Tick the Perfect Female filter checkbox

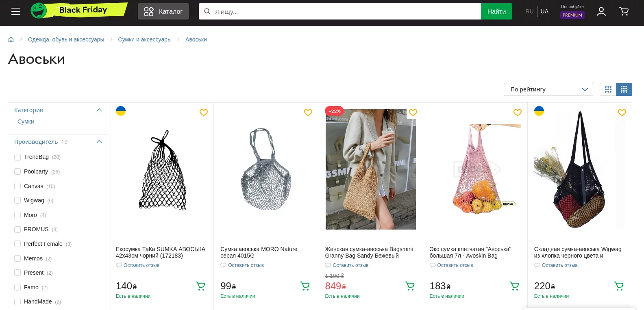(x=17, y=244)
